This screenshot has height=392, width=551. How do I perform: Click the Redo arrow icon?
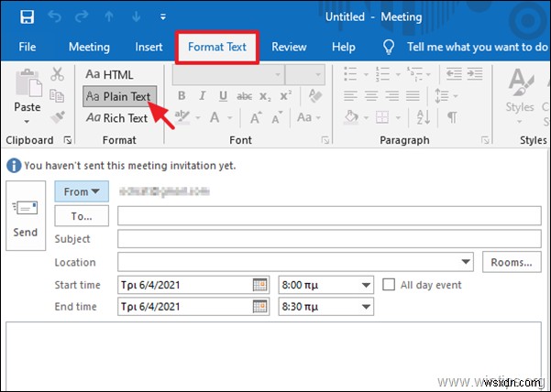pos(82,16)
